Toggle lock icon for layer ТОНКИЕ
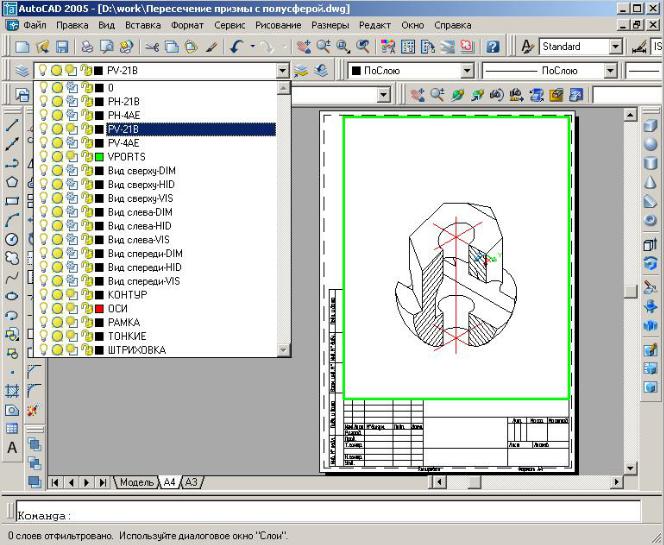 click(87, 336)
